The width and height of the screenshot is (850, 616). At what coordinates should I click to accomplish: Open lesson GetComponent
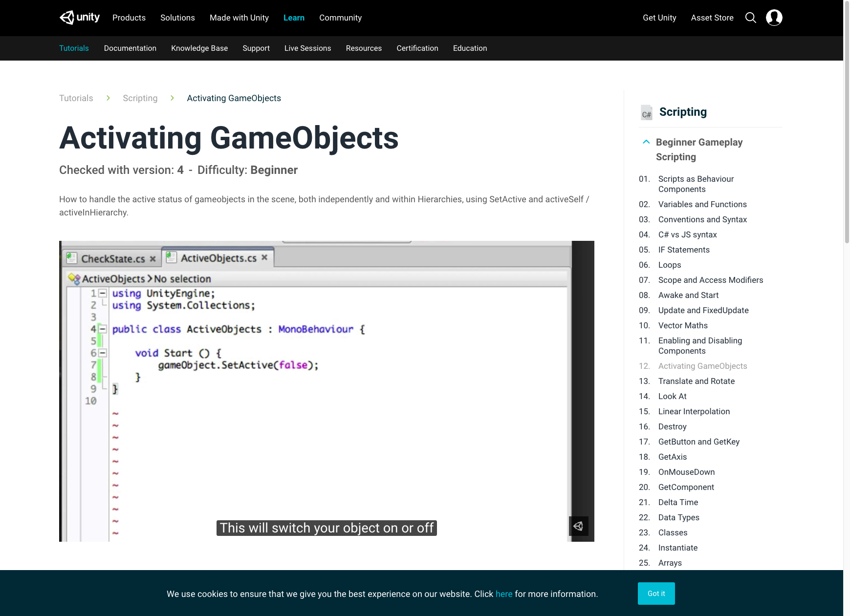click(x=686, y=487)
